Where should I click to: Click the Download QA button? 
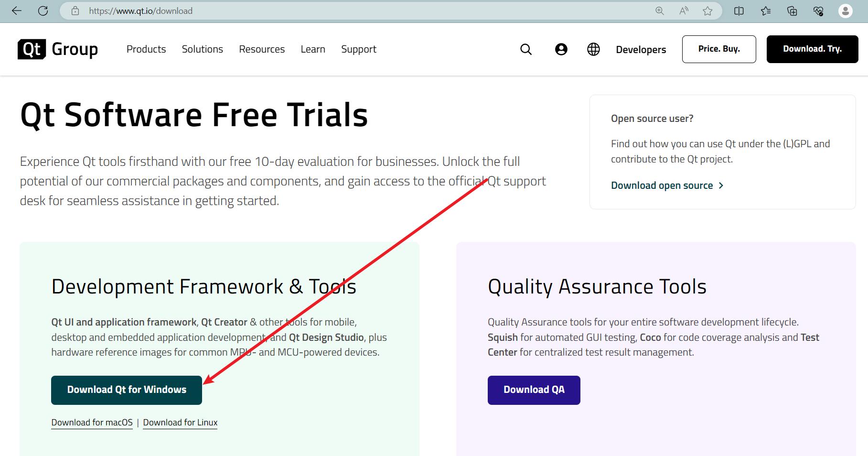click(x=534, y=390)
